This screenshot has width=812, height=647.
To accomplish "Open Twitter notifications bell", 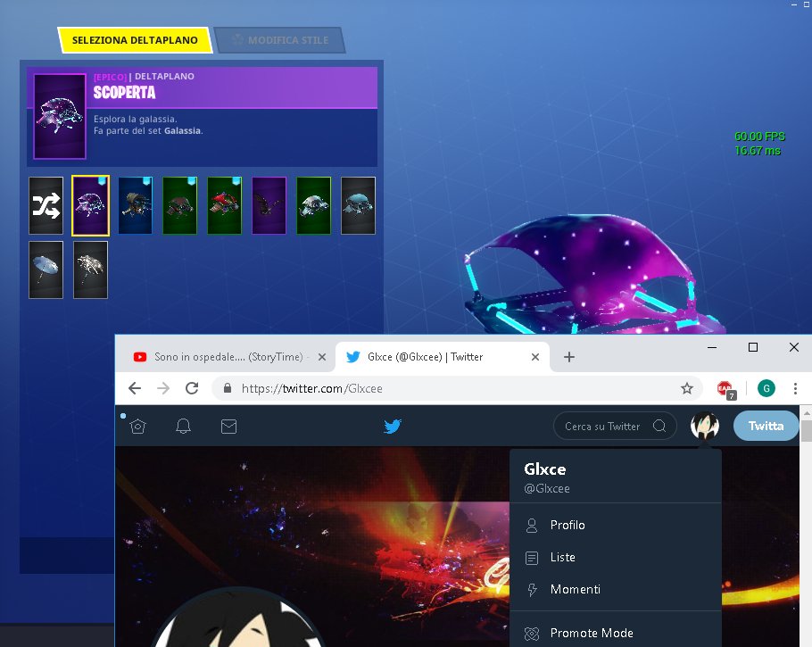I will coord(183,427).
